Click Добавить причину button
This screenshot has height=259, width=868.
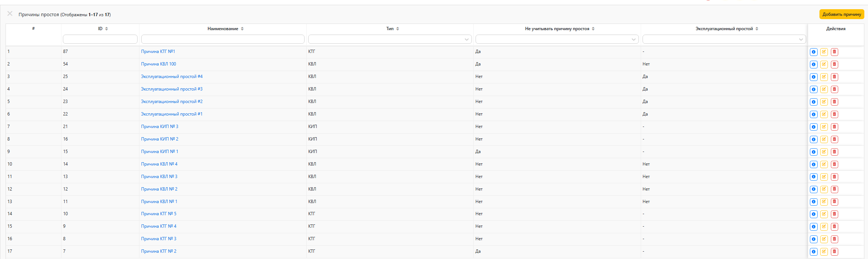pyautogui.click(x=842, y=14)
